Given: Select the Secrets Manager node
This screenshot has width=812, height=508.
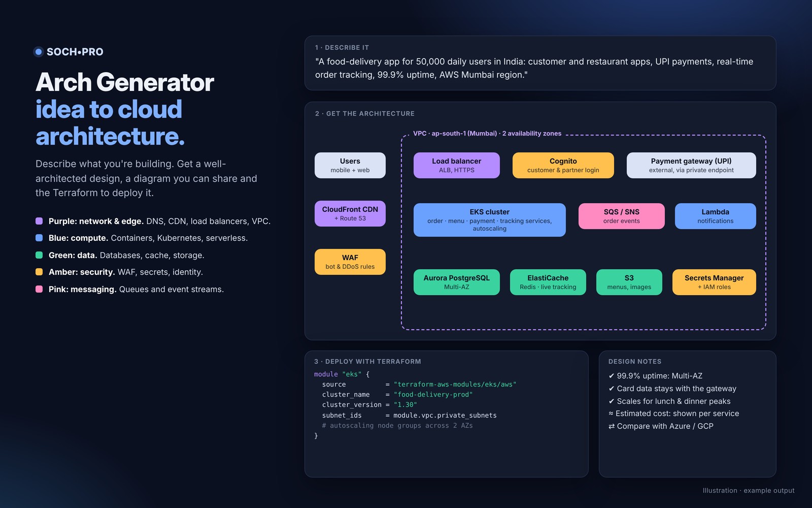Looking at the screenshot, I should (714, 282).
